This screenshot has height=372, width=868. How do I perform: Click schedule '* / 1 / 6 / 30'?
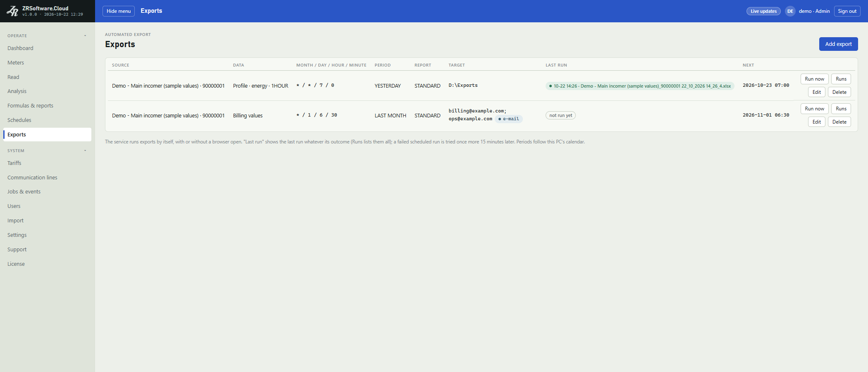click(317, 115)
